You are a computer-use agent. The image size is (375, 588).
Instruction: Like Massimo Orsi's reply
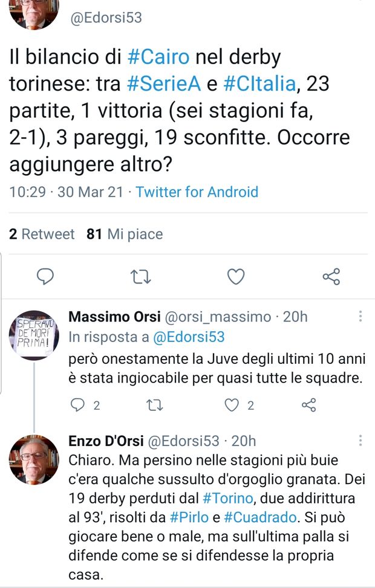(x=232, y=405)
